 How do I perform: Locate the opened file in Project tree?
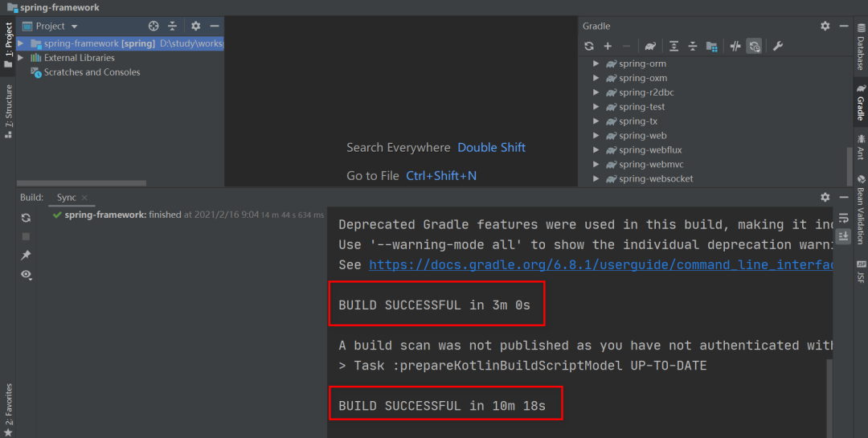[x=154, y=26]
